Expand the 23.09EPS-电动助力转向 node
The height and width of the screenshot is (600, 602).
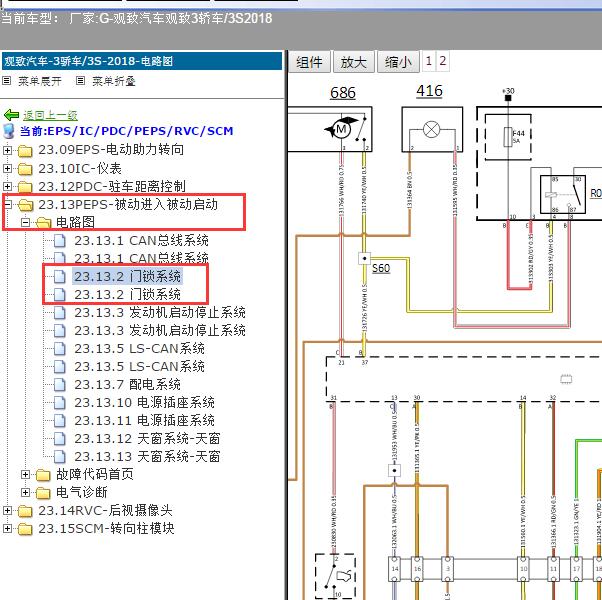[x=7, y=150]
